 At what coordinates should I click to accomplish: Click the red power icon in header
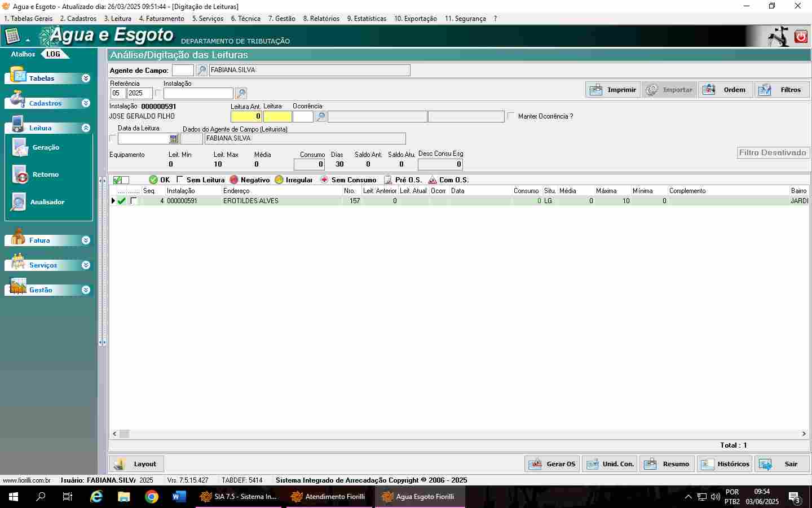point(801,37)
